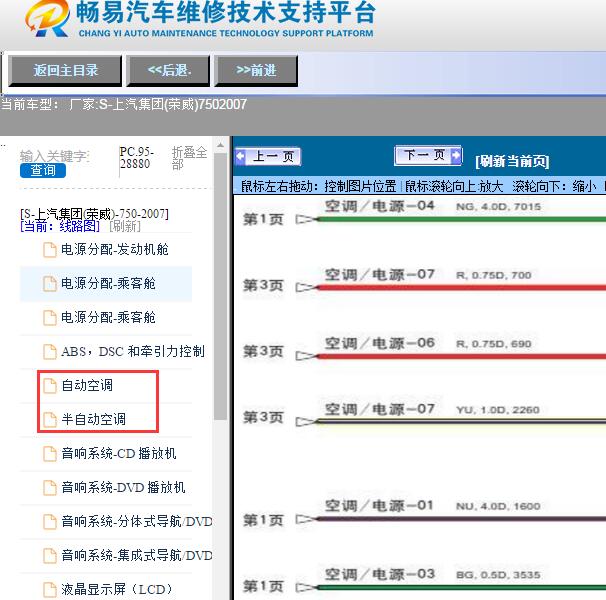Screen dimensions: 606x600
Task: Open 液晶显示屏（LCD）item
Action: 116,589
